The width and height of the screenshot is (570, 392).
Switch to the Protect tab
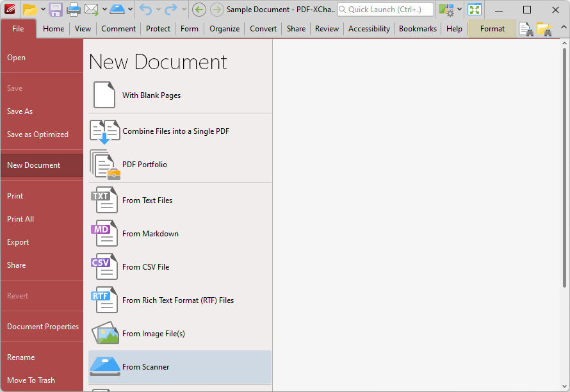158,29
